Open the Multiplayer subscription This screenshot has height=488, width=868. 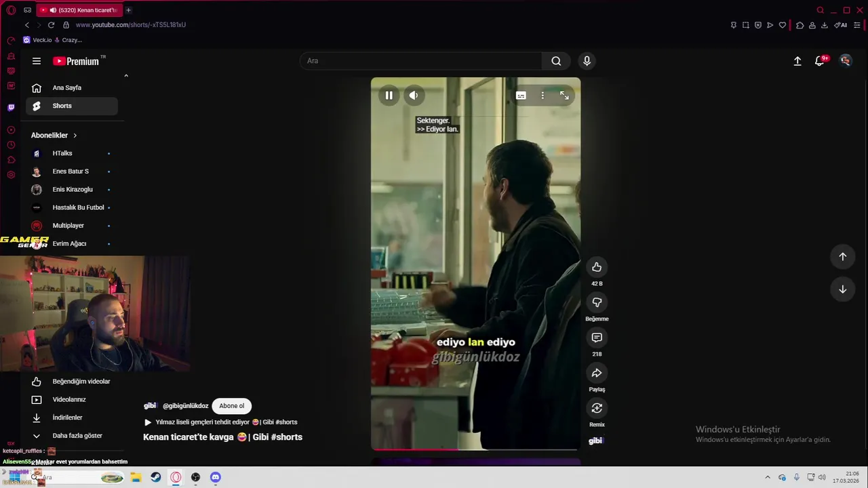[x=72, y=226]
